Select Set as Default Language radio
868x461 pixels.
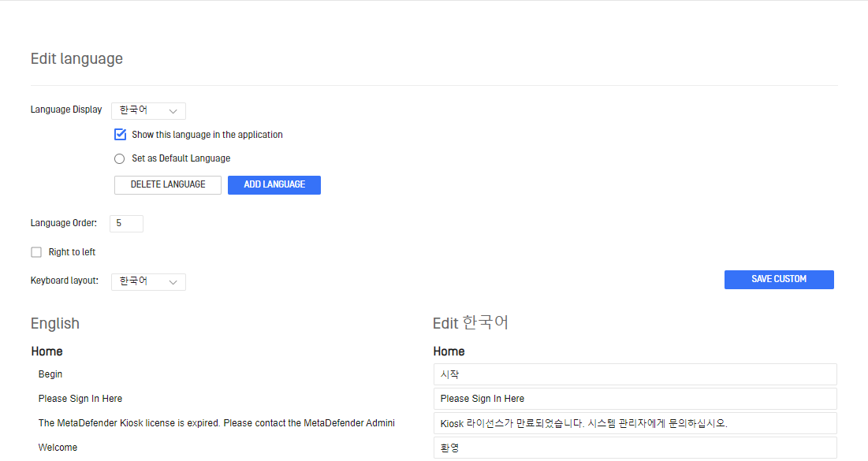click(x=120, y=159)
